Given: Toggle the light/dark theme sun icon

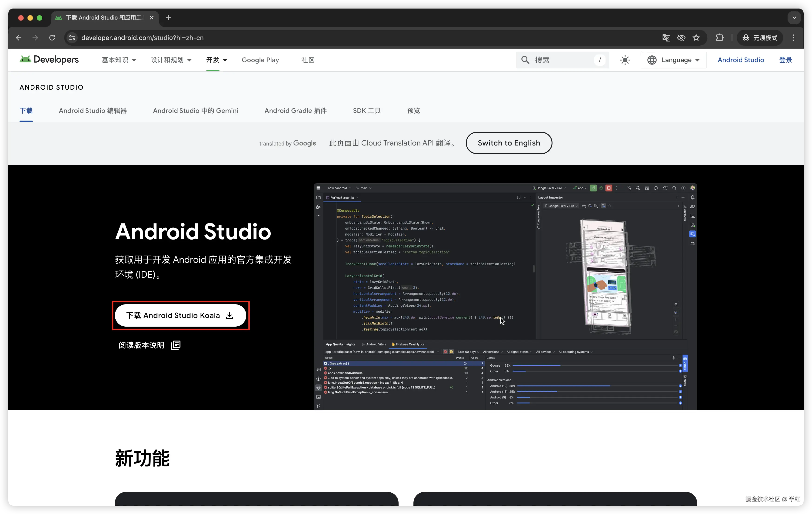Looking at the screenshot, I should 625,60.
